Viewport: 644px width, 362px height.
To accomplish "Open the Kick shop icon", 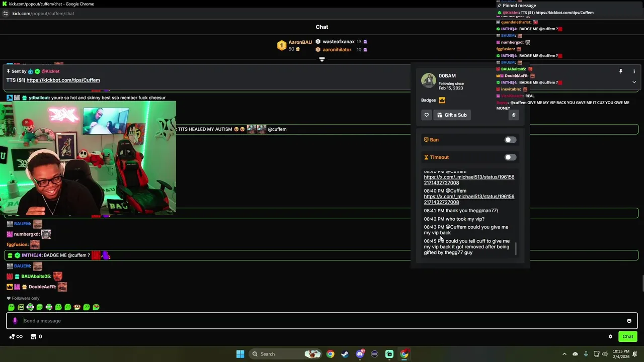I will 33,337.
